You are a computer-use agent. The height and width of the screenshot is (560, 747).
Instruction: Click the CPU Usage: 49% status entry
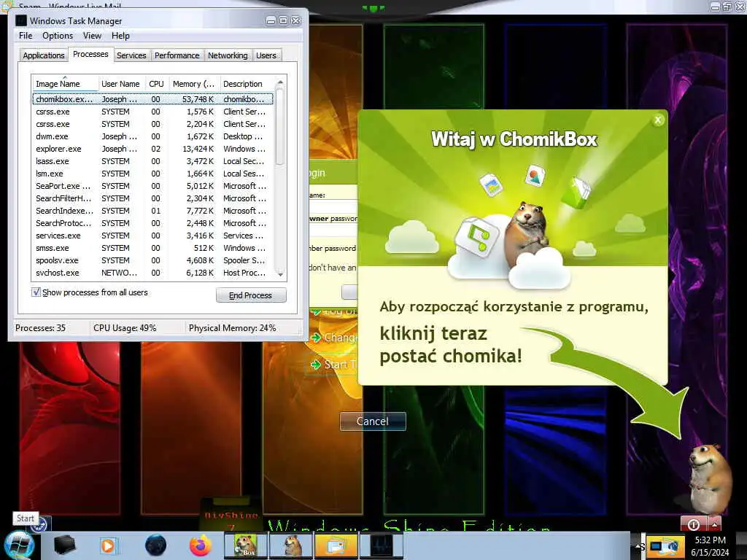pos(125,327)
